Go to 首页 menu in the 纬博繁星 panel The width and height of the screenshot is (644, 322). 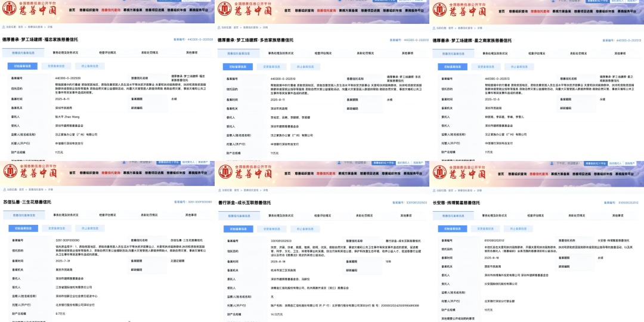[501, 174]
